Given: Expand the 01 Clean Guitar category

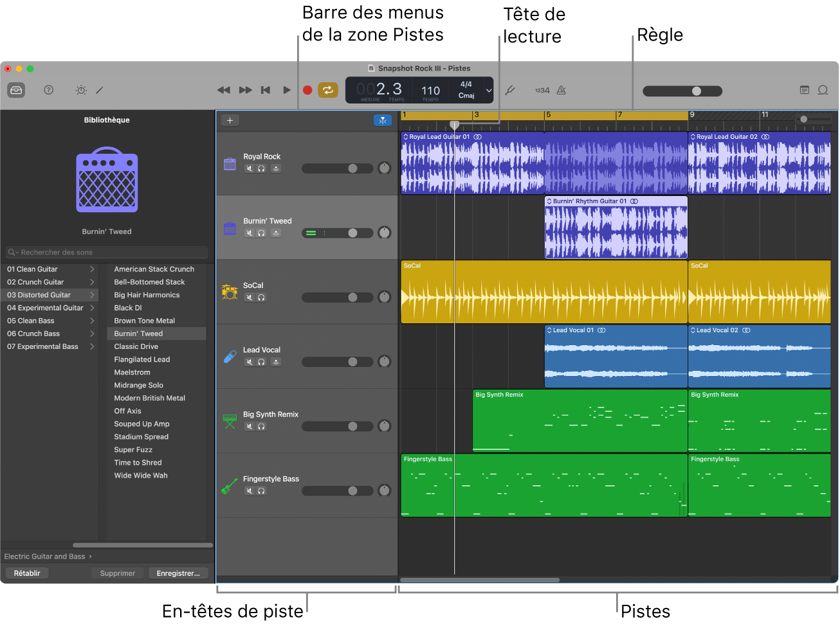Looking at the screenshot, I should [x=92, y=269].
